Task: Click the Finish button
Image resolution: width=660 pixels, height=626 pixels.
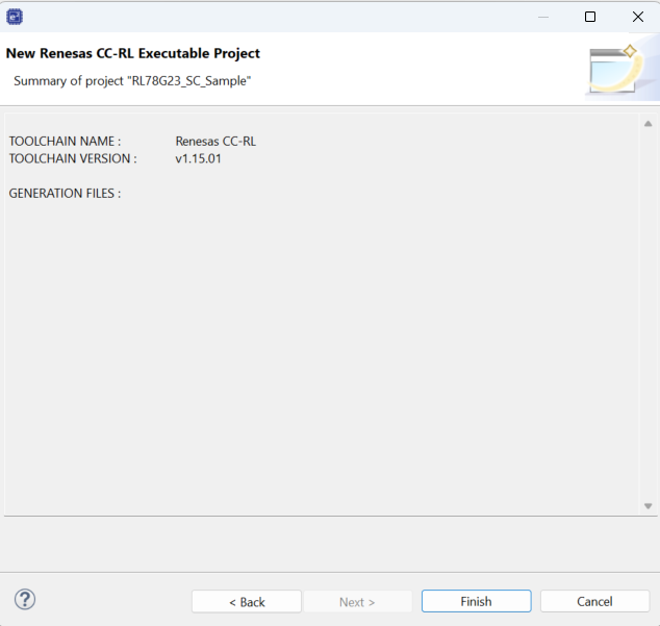Action: (x=476, y=601)
